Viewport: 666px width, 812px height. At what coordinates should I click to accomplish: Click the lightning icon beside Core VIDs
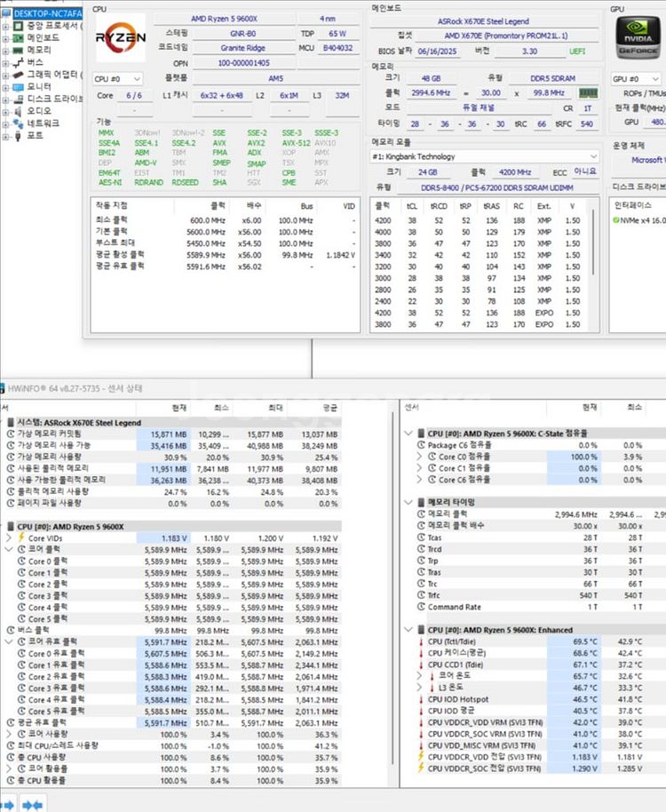click(x=21, y=537)
